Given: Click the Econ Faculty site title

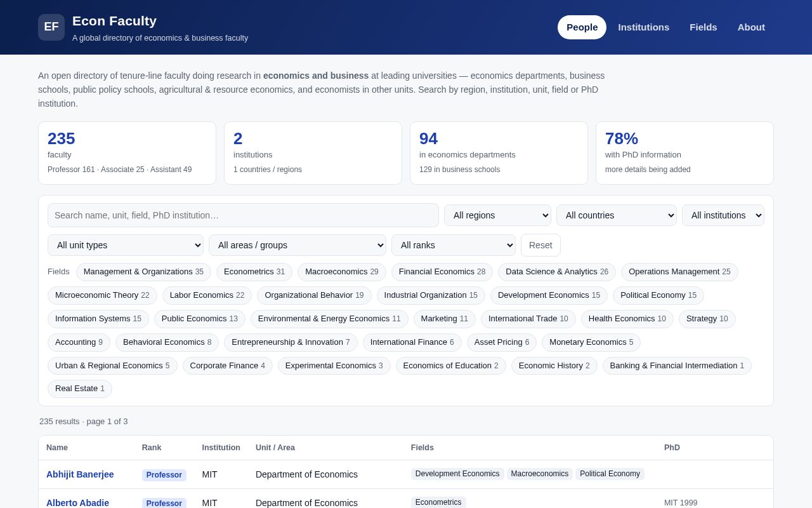Looking at the screenshot, I should point(114,21).
